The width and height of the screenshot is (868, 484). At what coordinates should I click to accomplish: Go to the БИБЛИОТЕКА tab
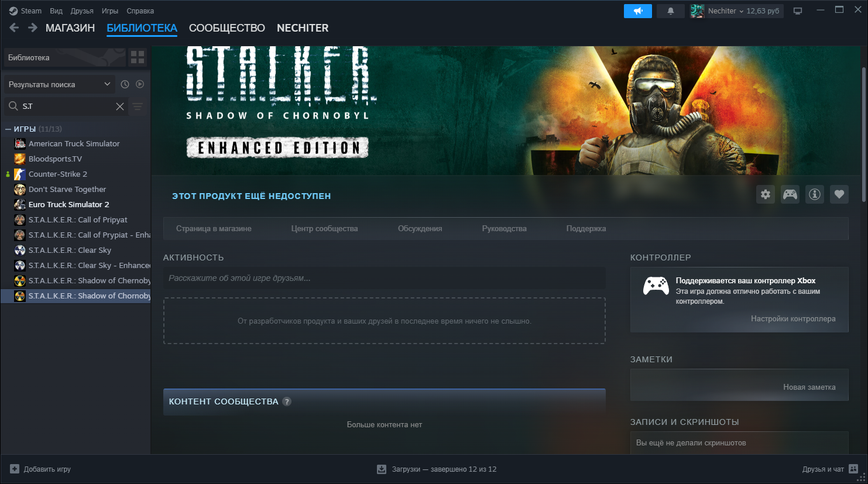click(x=142, y=28)
